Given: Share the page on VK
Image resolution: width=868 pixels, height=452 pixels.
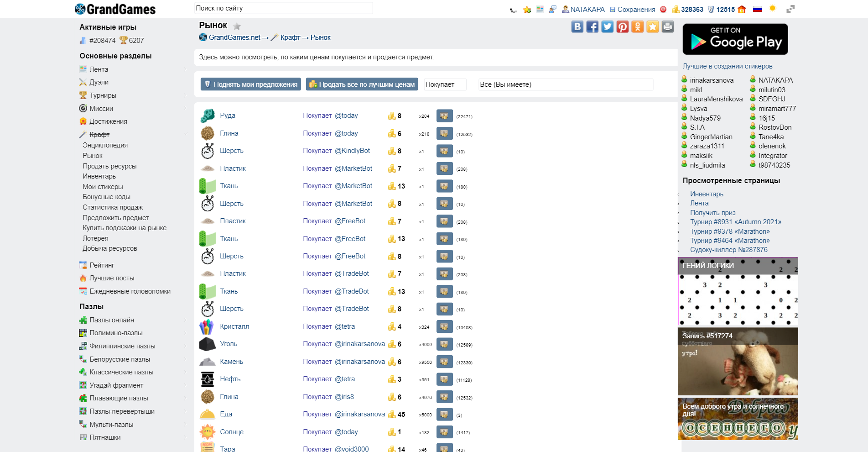Looking at the screenshot, I should coord(577,27).
